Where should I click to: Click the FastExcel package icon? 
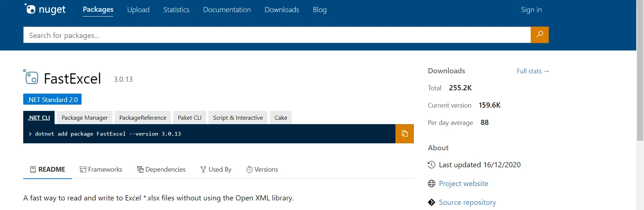pyautogui.click(x=31, y=77)
